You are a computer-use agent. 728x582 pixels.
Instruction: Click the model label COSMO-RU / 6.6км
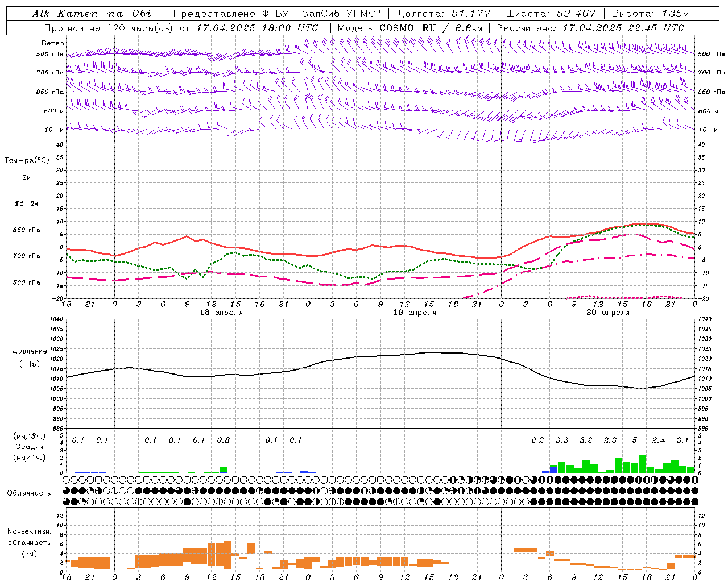coord(432,28)
